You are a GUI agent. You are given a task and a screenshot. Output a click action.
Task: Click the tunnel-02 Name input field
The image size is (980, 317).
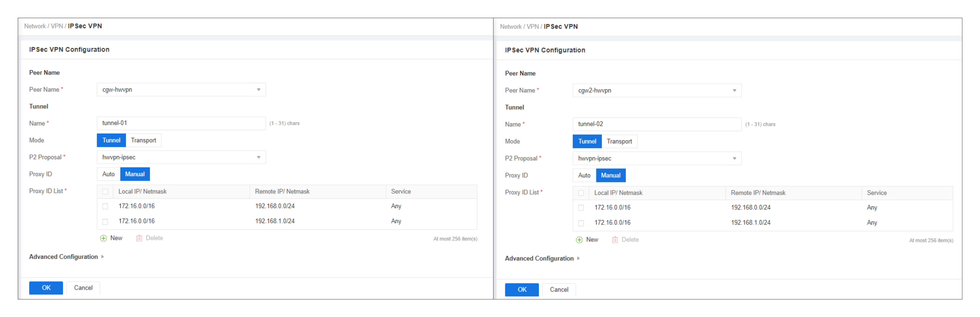pyautogui.click(x=657, y=124)
